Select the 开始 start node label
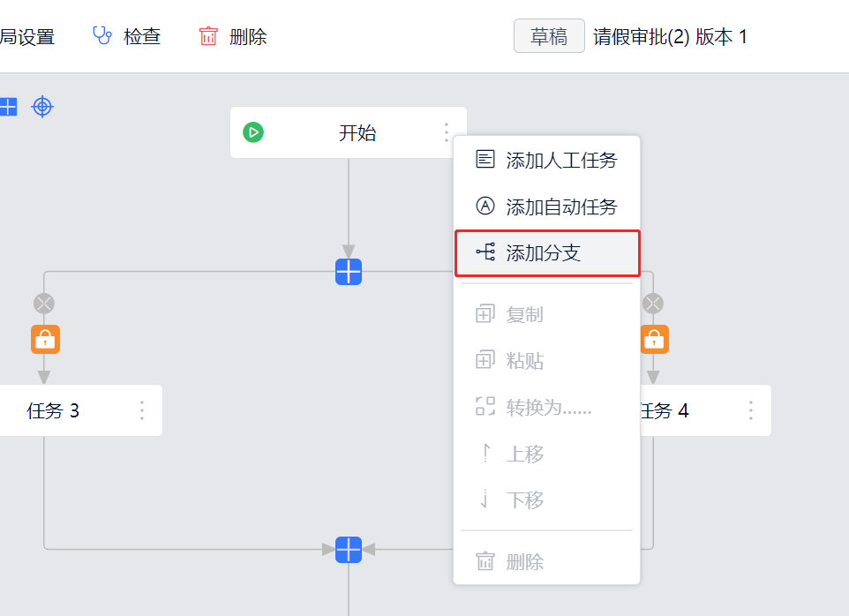The image size is (849, 616). click(x=357, y=133)
